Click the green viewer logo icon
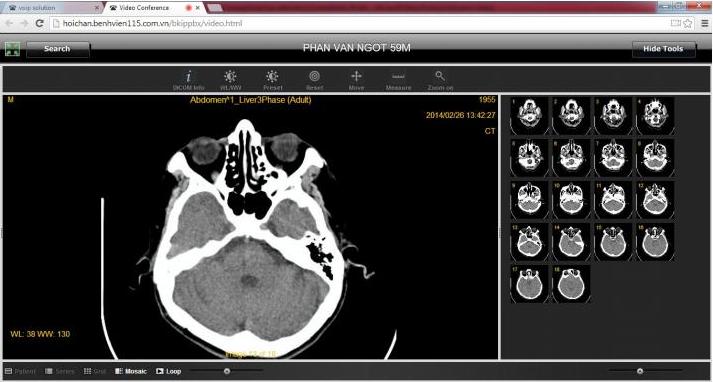713x382 pixels. [12, 49]
